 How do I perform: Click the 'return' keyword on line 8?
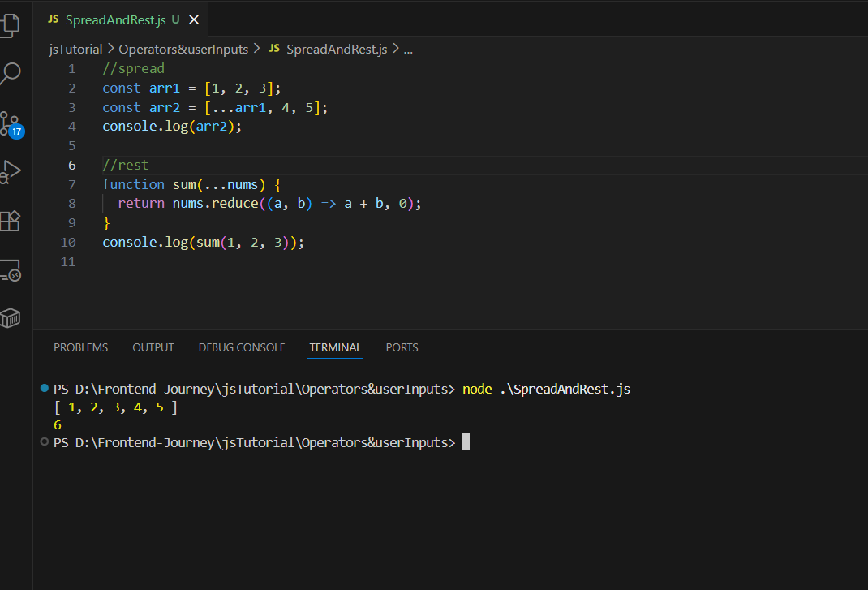click(141, 204)
